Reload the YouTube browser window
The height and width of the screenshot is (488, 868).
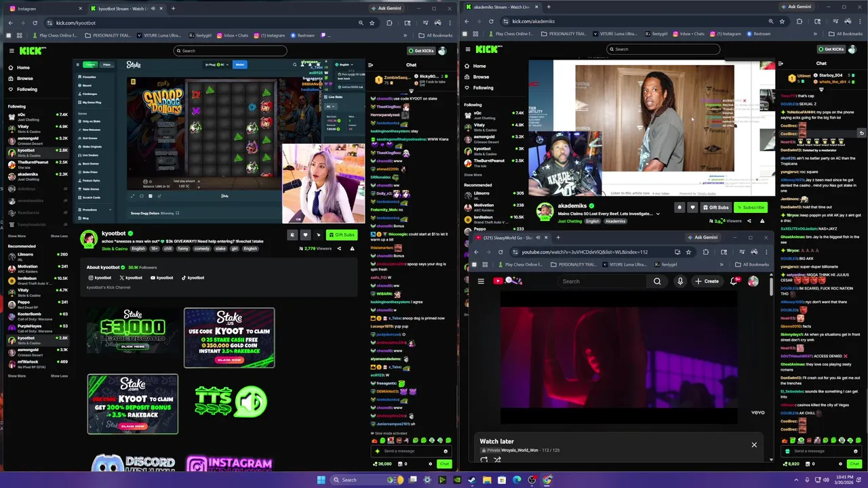tap(500, 252)
